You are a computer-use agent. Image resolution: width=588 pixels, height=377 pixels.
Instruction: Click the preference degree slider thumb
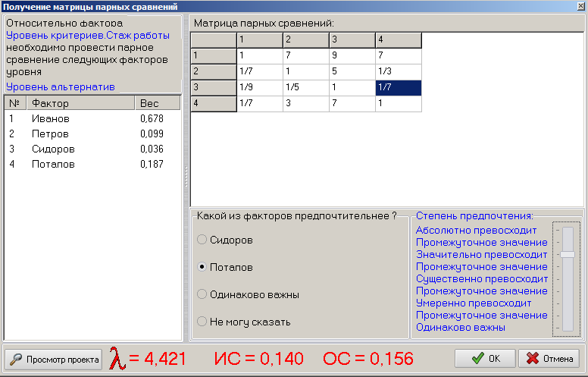pos(568,255)
